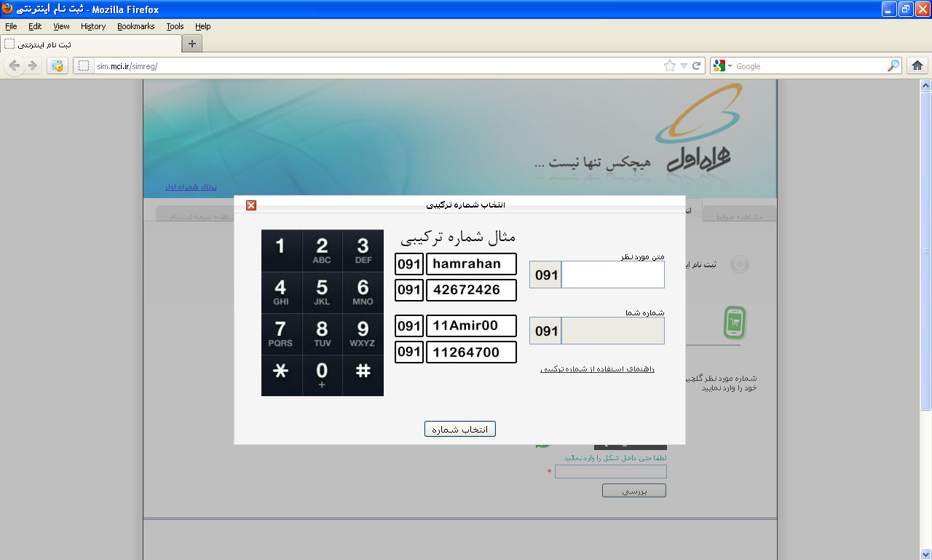The image size is (932, 560).
Task: Click the Home icon in toolbar
Action: click(x=917, y=66)
